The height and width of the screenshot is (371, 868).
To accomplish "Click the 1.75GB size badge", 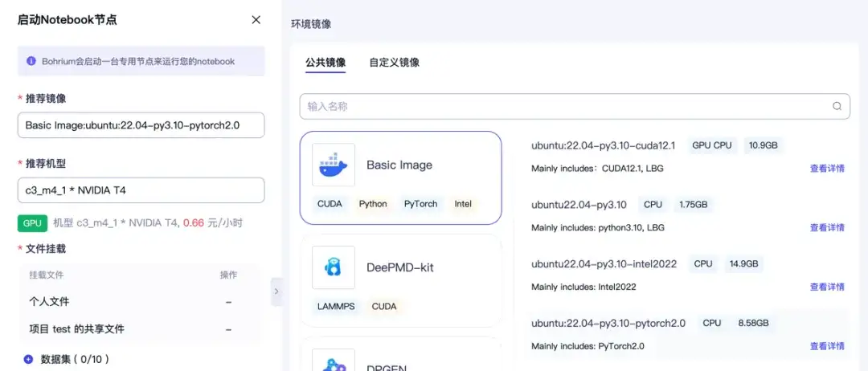I will [693, 205].
